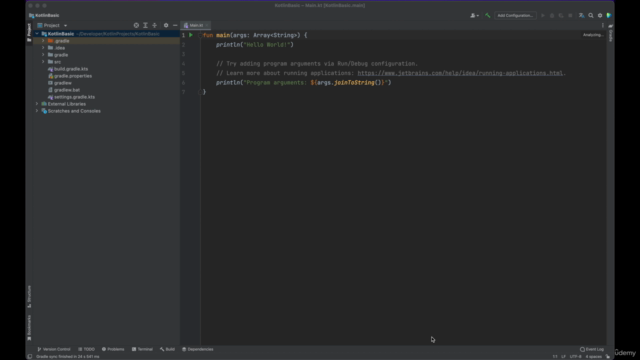
Task: Click the joinToString call in line 6
Action: pyautogui.click(x=354, y=82)
